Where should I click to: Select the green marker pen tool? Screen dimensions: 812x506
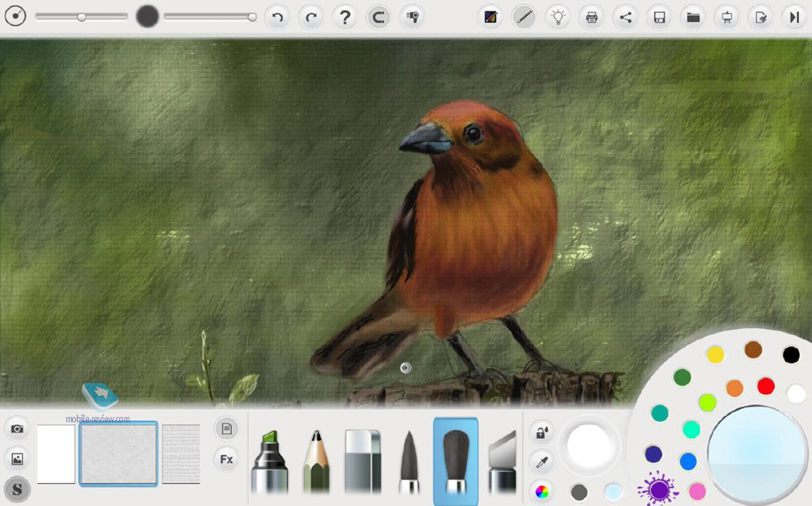(269, 462)
